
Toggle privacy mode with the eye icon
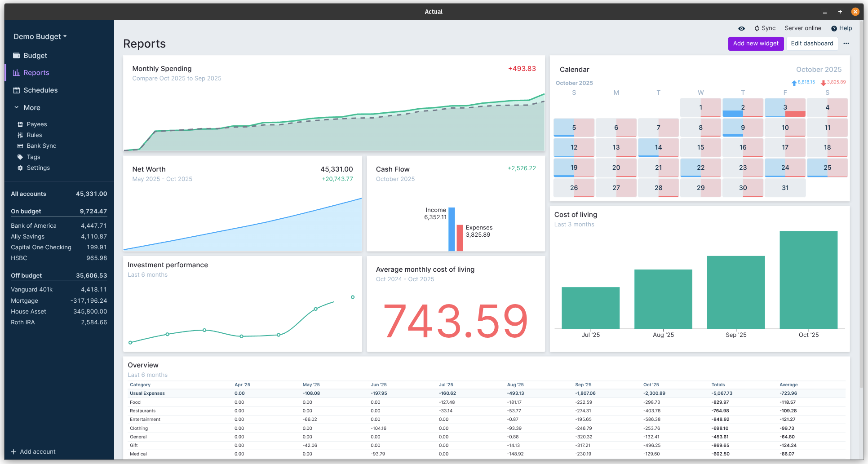coord(741,28)
